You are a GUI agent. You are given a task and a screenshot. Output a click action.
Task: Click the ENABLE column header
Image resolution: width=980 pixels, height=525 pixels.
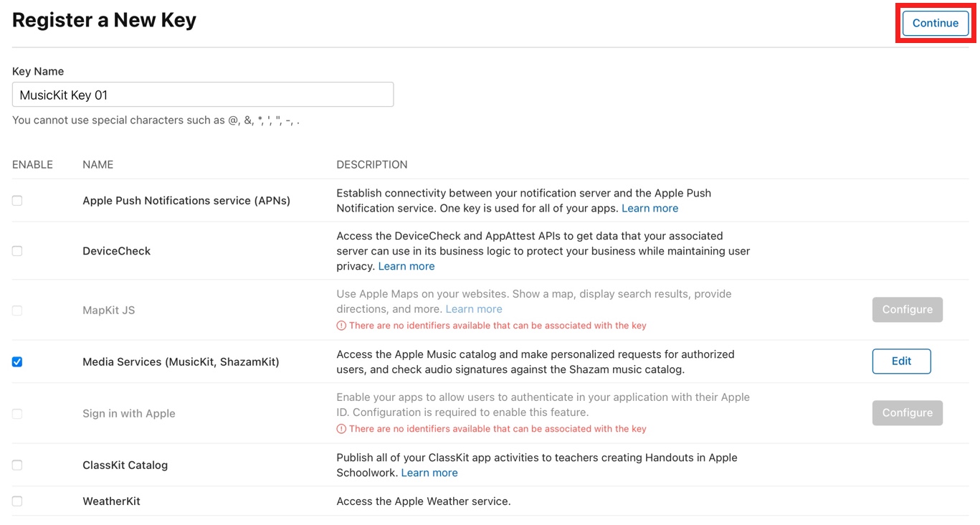[x=32, y=165]
